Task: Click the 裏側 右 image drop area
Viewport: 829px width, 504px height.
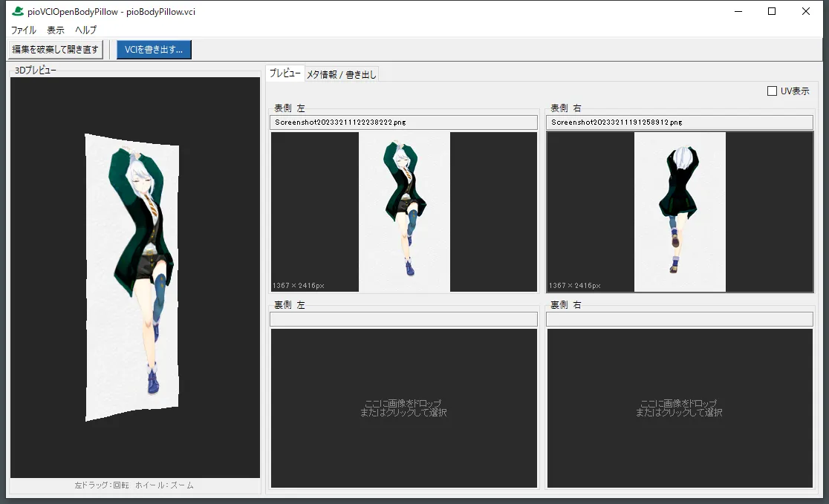Action: 680,408
